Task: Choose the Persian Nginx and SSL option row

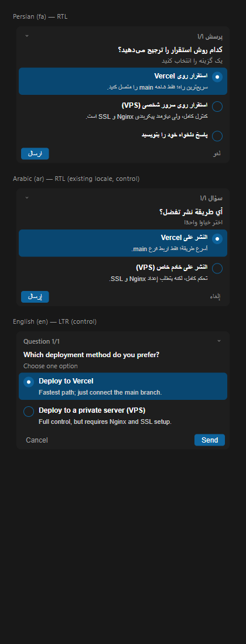Action: 123,111
